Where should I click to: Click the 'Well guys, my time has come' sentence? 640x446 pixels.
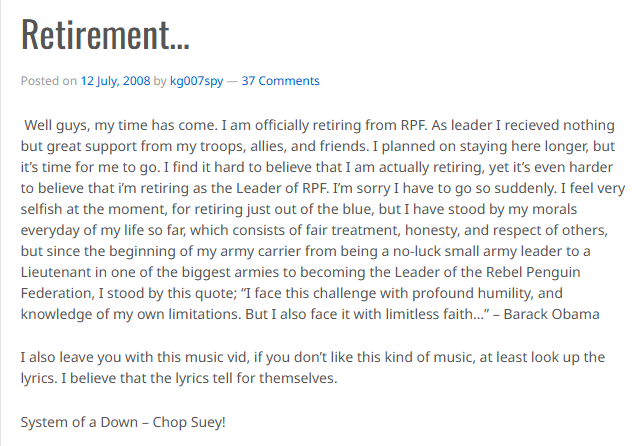(x=121, y=125)
